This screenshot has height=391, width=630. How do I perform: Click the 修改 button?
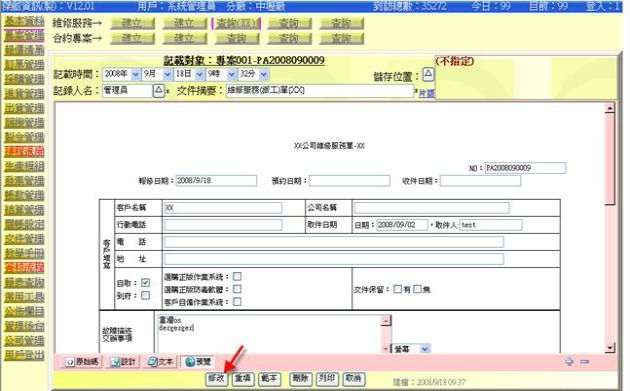pos(216,379)
